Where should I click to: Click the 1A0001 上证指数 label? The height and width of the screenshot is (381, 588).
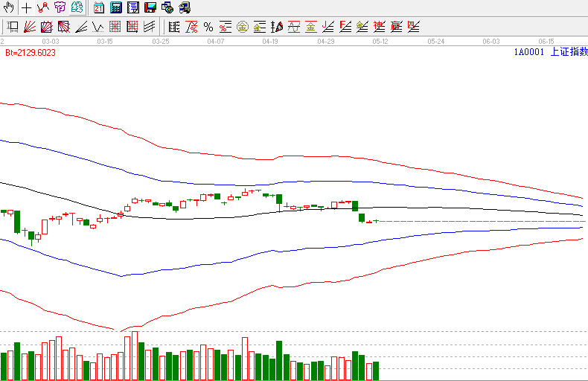(x=550, y=52)
